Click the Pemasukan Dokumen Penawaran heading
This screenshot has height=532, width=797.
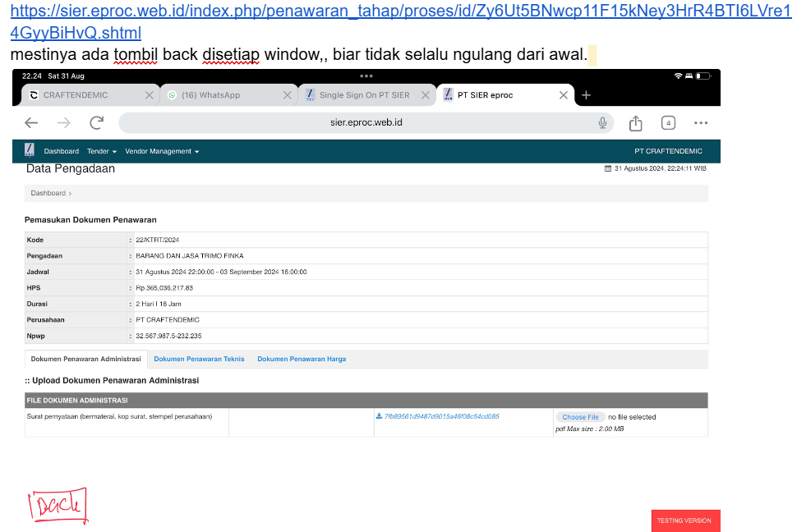pos(90,219)
